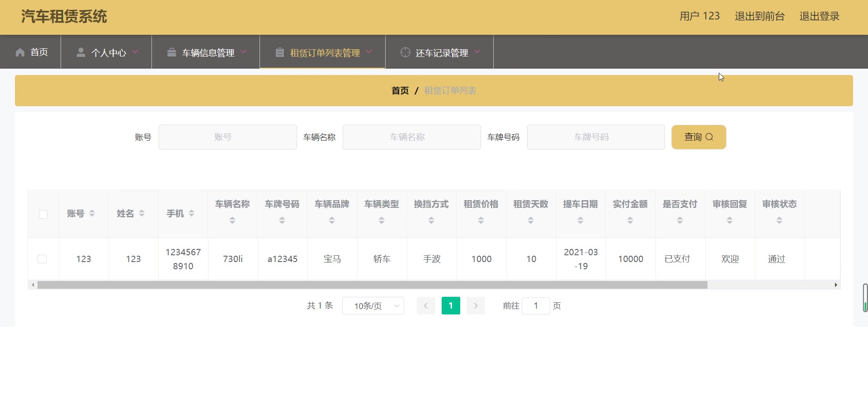Click the 12345678910 phone number cell
Image resolution: width=868 pixels, height=403 pixels.
pos(183,259)
